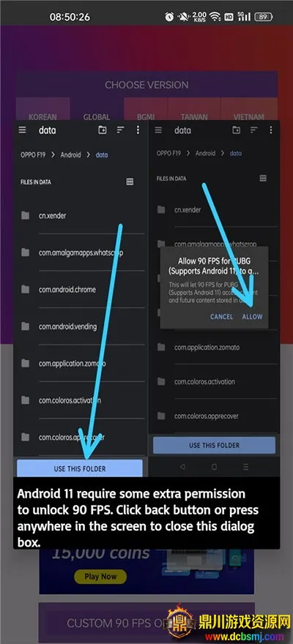Tap the three-dot menu in right panel
The height and width of the screenshot is (644, 293).
pos(271,130)
